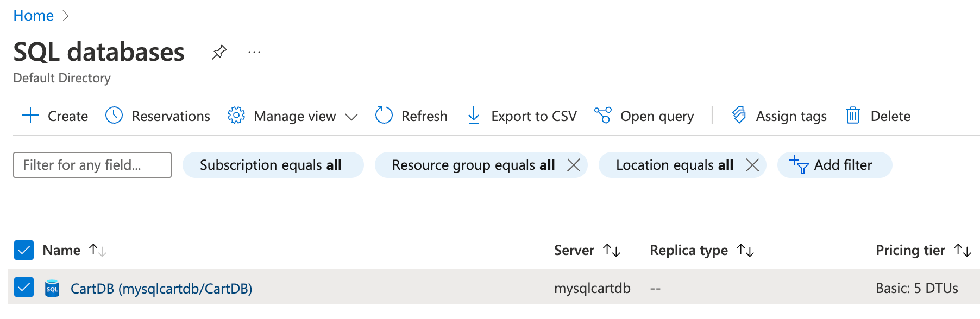
Task: Expand the Manage view dropdown
Action: [352, 116]
